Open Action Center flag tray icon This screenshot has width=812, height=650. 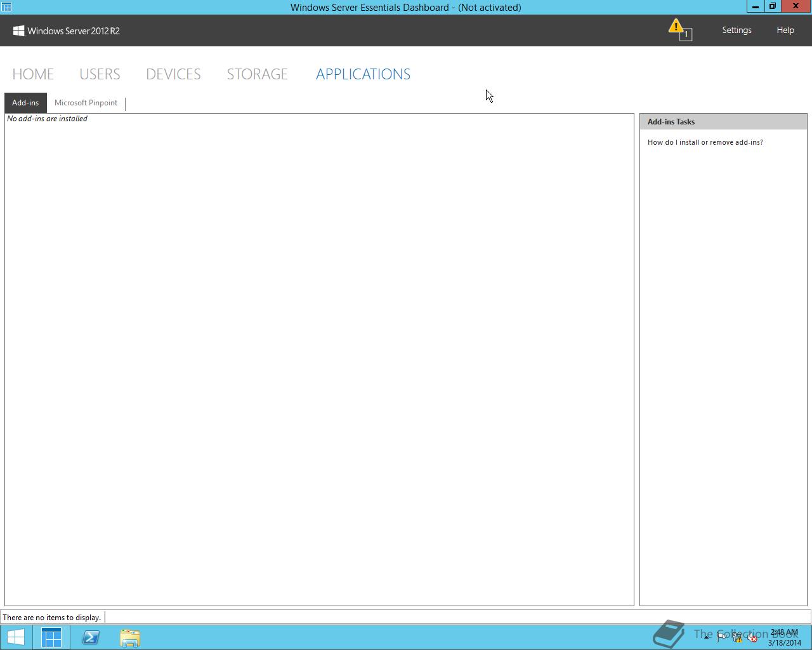coord(722,637)
